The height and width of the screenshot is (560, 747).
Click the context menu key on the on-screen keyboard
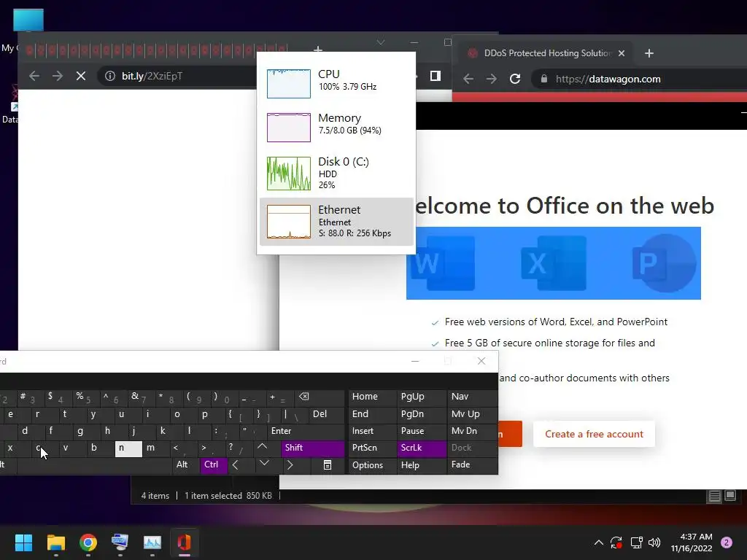tap(328, 465)
